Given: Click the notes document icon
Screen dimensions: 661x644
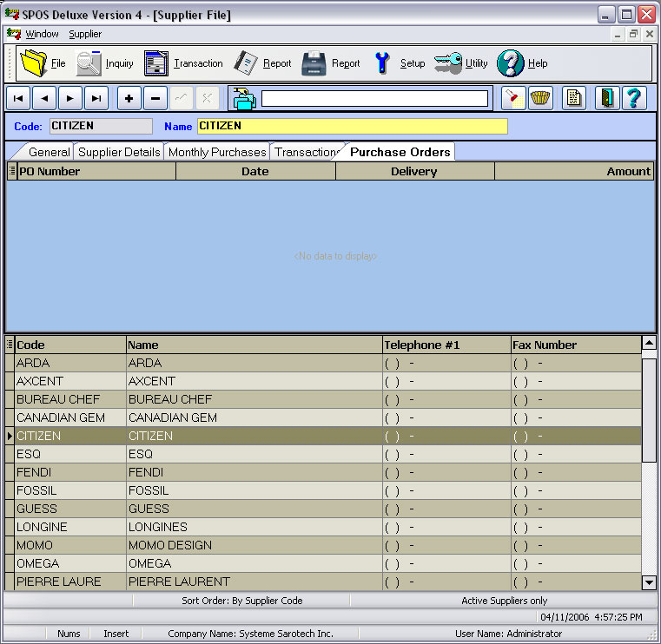Looking at the screenshot, I should [574, 99].
